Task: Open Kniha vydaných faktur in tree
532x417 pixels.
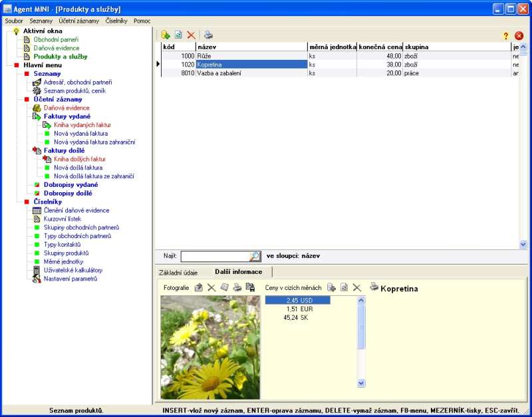Action: [82, 125]
